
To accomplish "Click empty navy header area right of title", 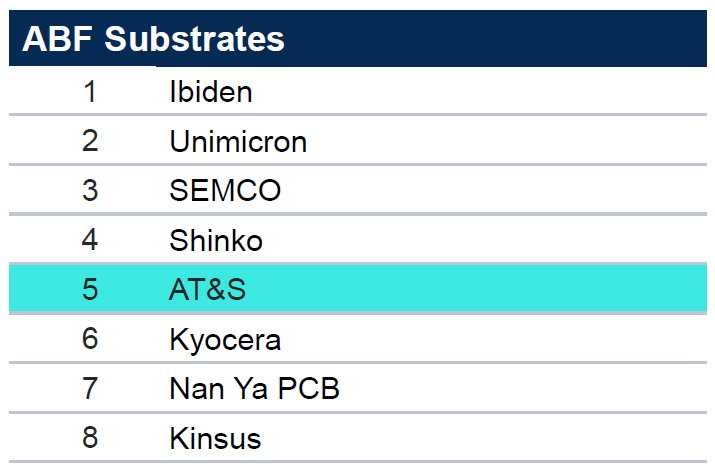I will click(x=500, y=39).
